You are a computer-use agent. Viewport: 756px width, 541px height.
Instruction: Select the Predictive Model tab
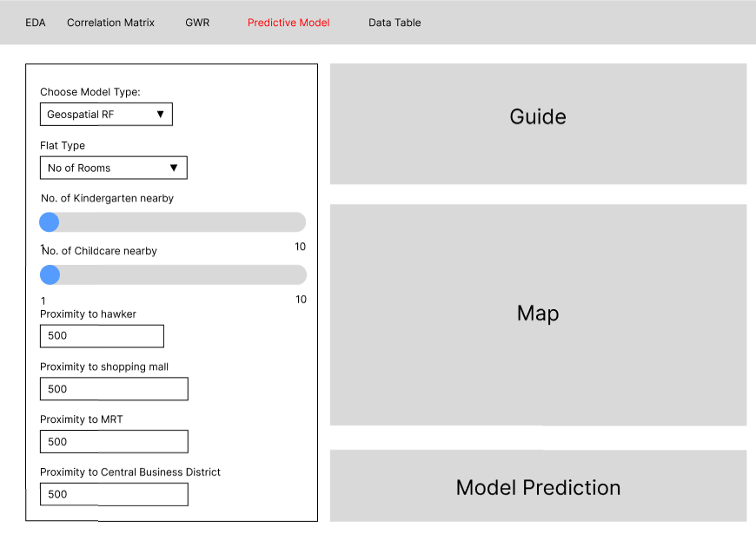(288, 23)
